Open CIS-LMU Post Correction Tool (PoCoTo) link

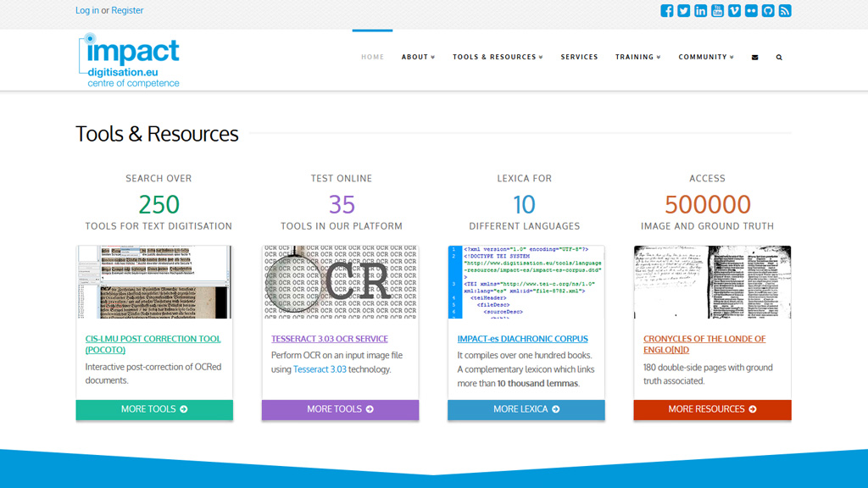click(153, 344)
